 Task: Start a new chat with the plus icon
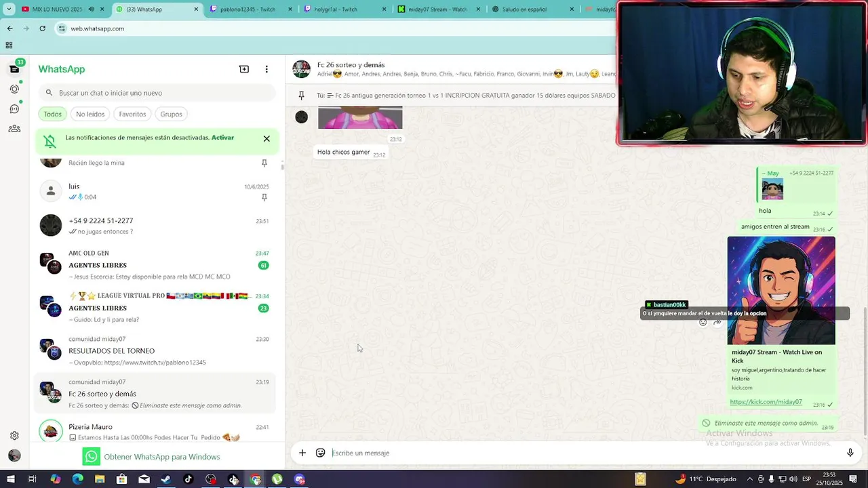click(244, 69)
